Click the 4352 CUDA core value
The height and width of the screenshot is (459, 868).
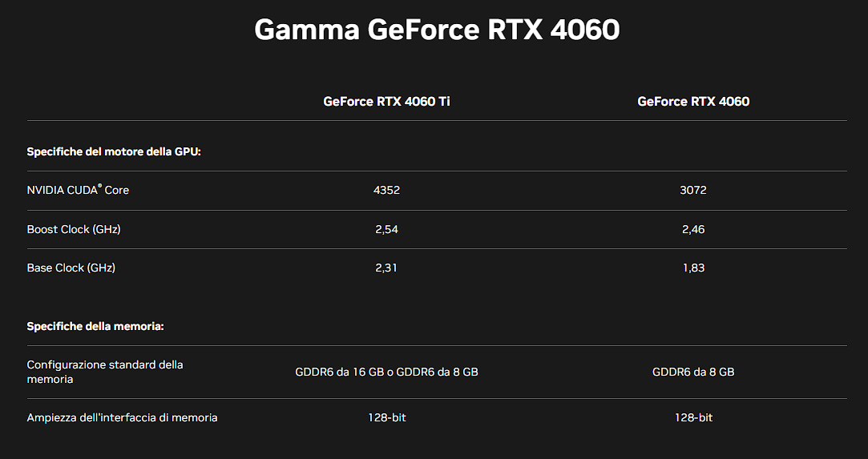point(386,190)
